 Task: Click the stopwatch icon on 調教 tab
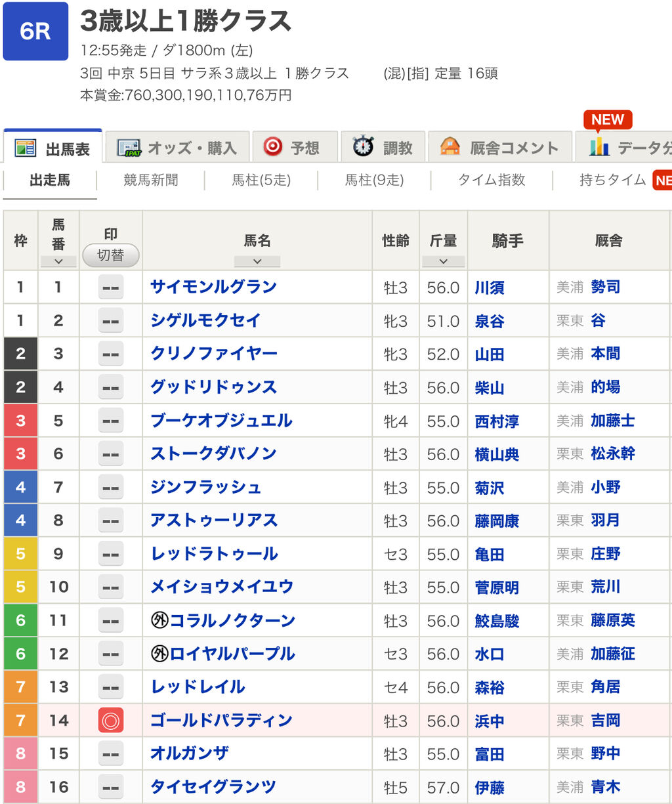(x=363, y=146)
